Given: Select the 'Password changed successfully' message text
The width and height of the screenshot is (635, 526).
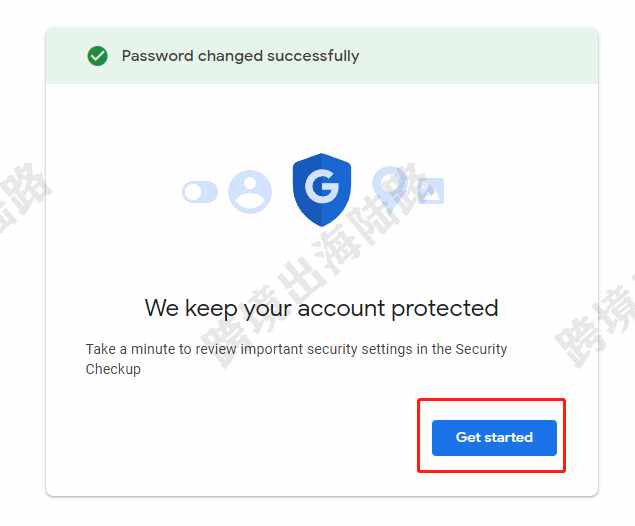Looking at the screenshot, I should 240,56.
